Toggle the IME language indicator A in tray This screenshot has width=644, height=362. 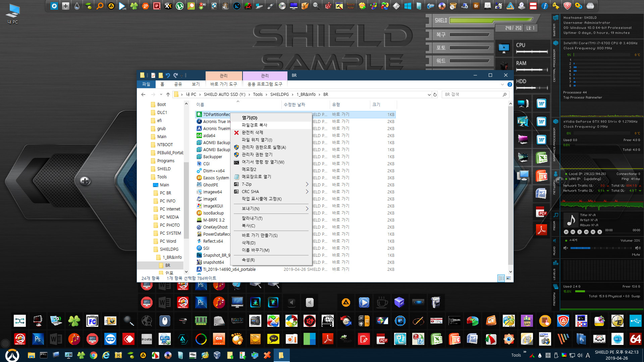pos(588,355)
